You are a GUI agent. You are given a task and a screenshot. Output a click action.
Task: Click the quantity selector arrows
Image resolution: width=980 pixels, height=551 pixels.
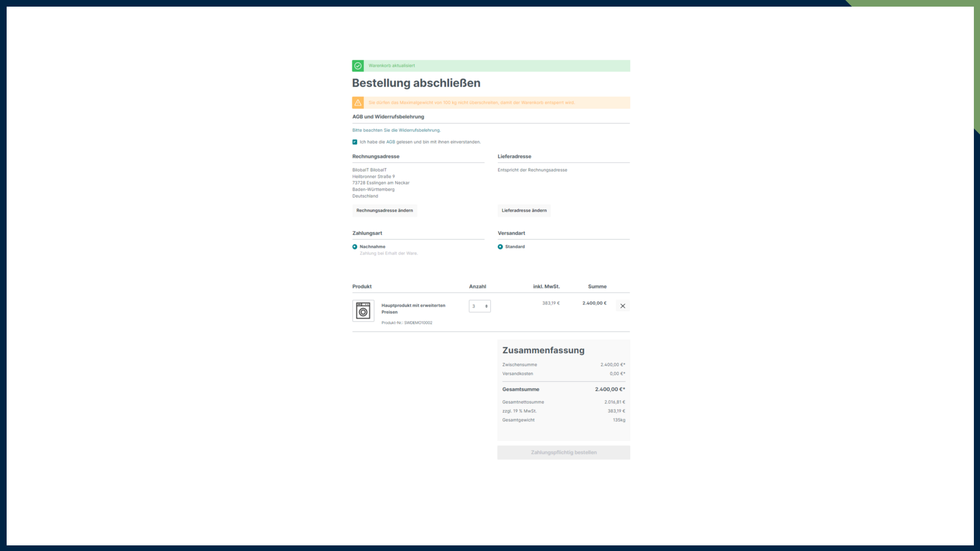point(486,306)
